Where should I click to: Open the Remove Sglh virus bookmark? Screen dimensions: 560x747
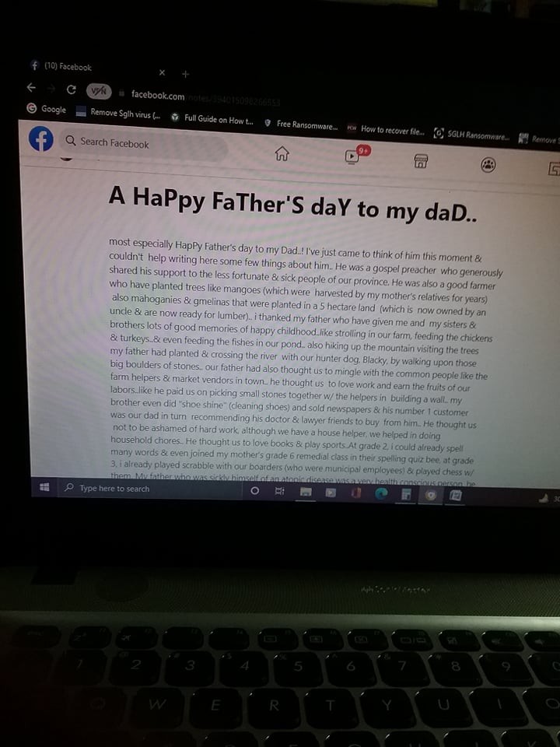(x=119, y=113)
